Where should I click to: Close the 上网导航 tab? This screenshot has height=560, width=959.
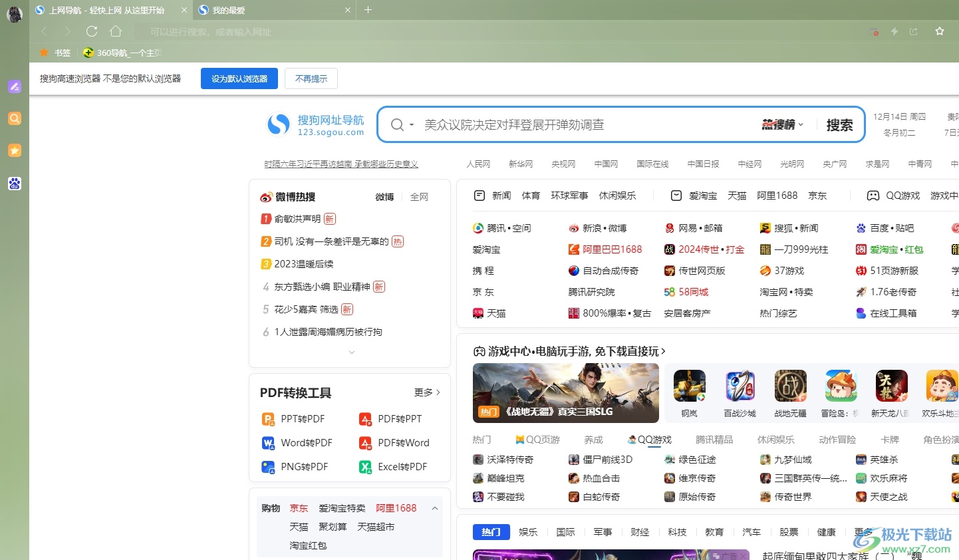(x=184, y=10)
